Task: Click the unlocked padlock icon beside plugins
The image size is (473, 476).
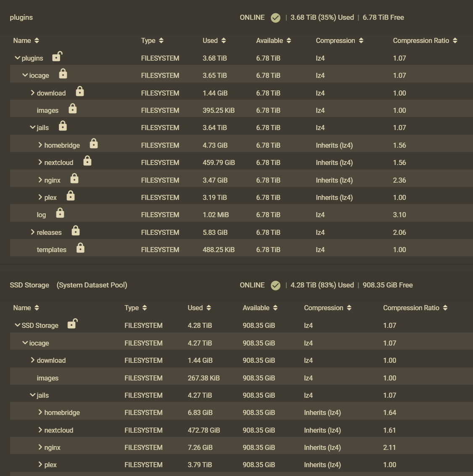Action: pos(57,56)
